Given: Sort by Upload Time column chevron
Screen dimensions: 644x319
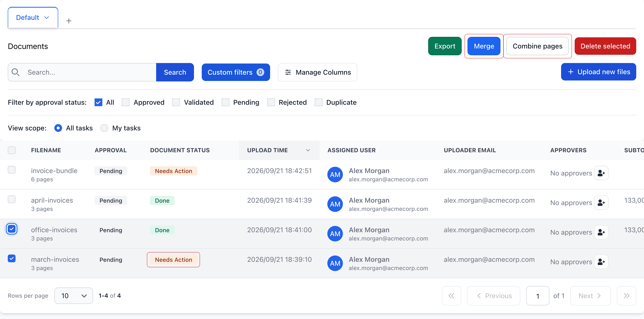Looking at the screenshot, I should (x=308, y=150).
